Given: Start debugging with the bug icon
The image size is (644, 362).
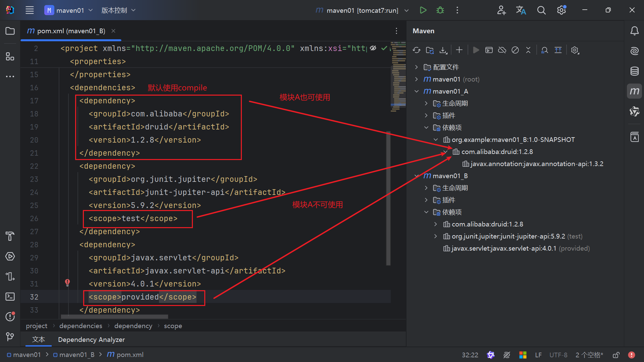Looking at the screenshot, I should pyautogui.click(x=440, y=10).
